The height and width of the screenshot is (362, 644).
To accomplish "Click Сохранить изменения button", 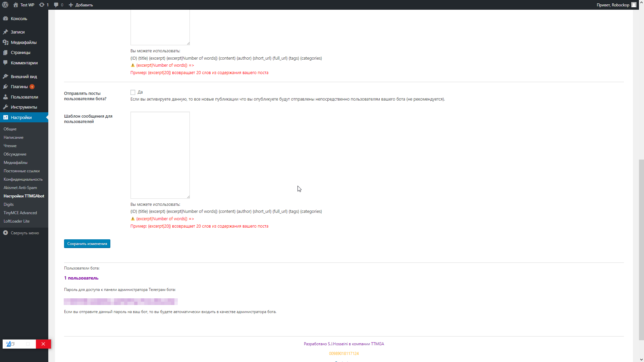I will [87, 244].
